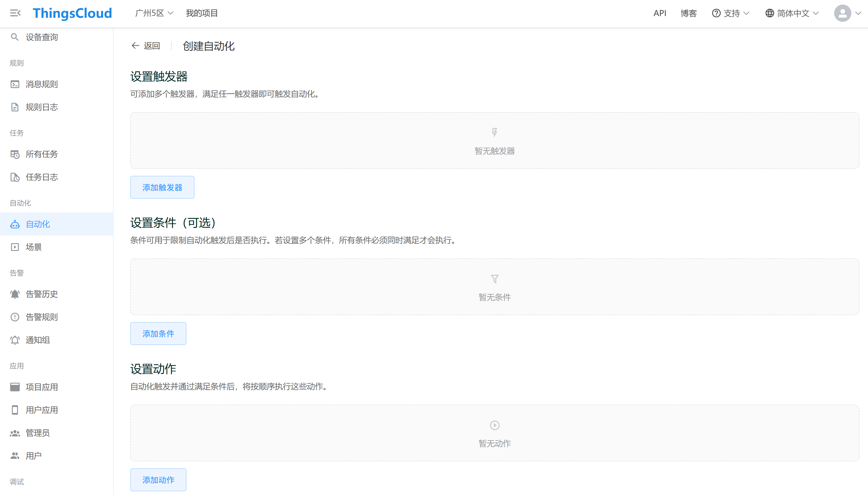
Task: Click the ThingsCloud logo
Action: pyautogui.click(x=72, y=13)
